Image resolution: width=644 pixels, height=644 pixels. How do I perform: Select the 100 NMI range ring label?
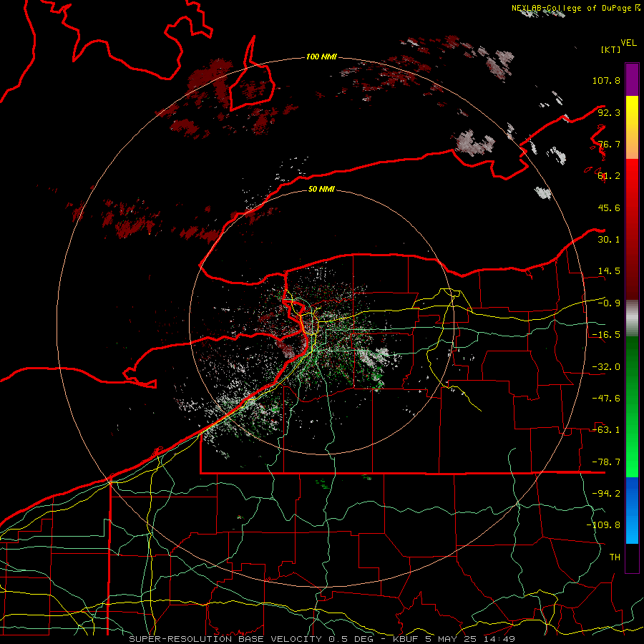coord(321,57)
